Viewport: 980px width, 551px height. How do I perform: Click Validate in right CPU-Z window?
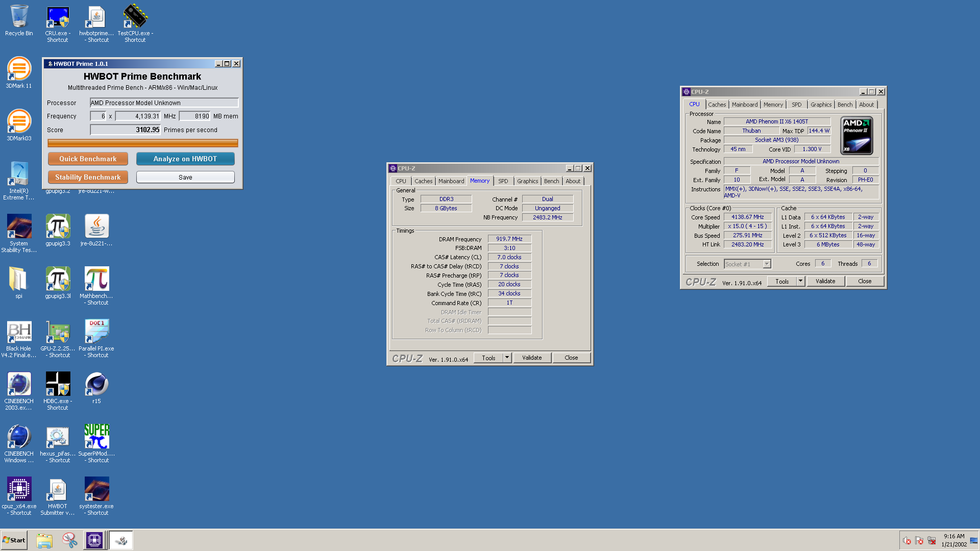coord(825,281)
